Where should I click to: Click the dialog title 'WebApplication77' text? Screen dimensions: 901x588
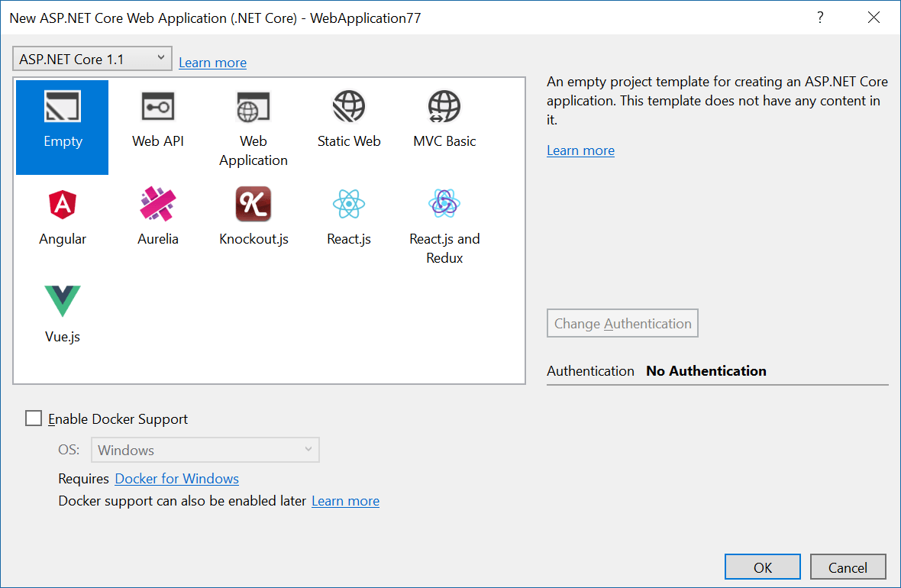click(x=366, y=18)
